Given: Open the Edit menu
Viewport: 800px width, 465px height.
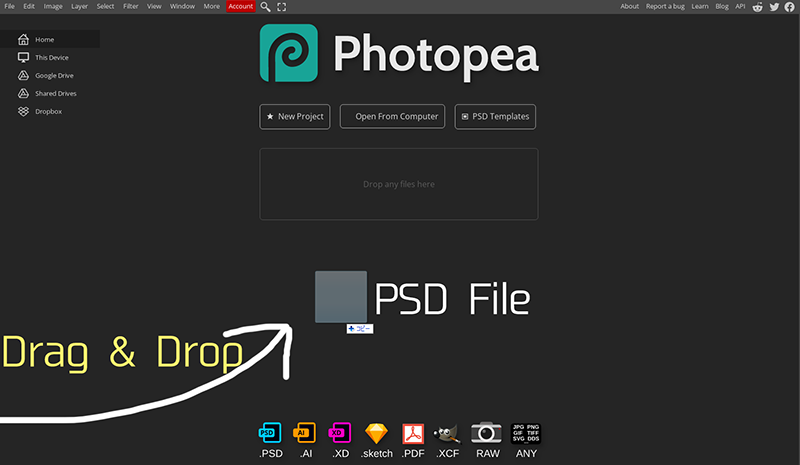Looking at the screenshot, I should click(29, 6).
